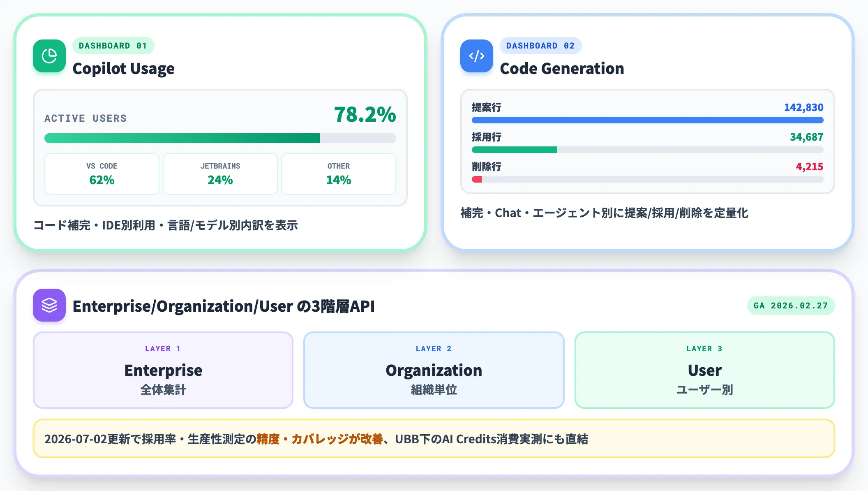Click the 142,830 suggested lines value

pyautogui.click(x=804, y=107)
